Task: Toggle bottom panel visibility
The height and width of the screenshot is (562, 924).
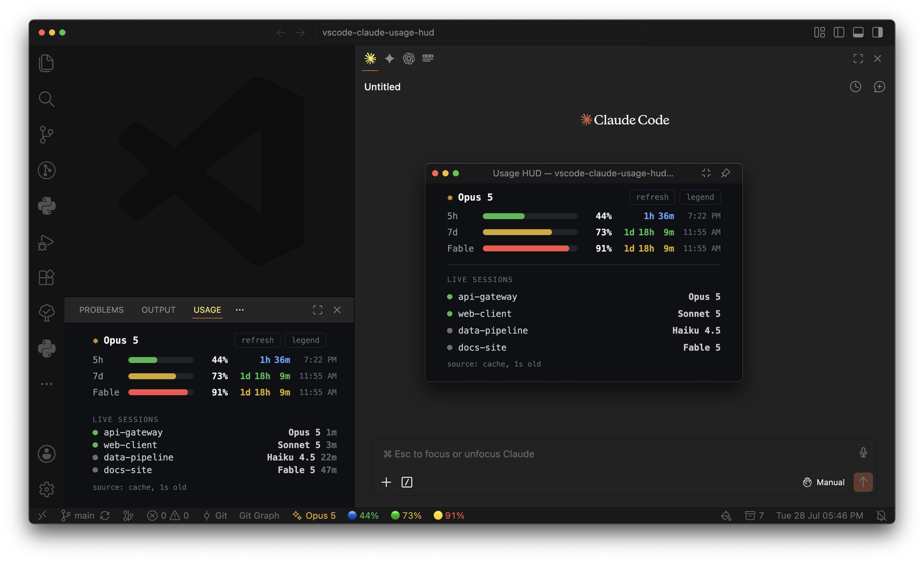Action: (858, 32)
